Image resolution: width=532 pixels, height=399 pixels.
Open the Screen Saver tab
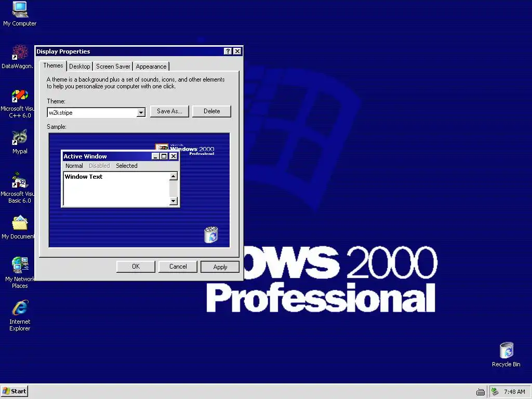(113, 66)
